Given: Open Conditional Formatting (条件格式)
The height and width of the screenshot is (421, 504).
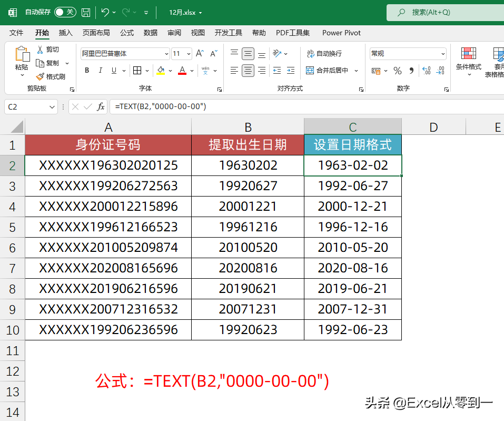Looking at the screenshot, I should (469, 62).
